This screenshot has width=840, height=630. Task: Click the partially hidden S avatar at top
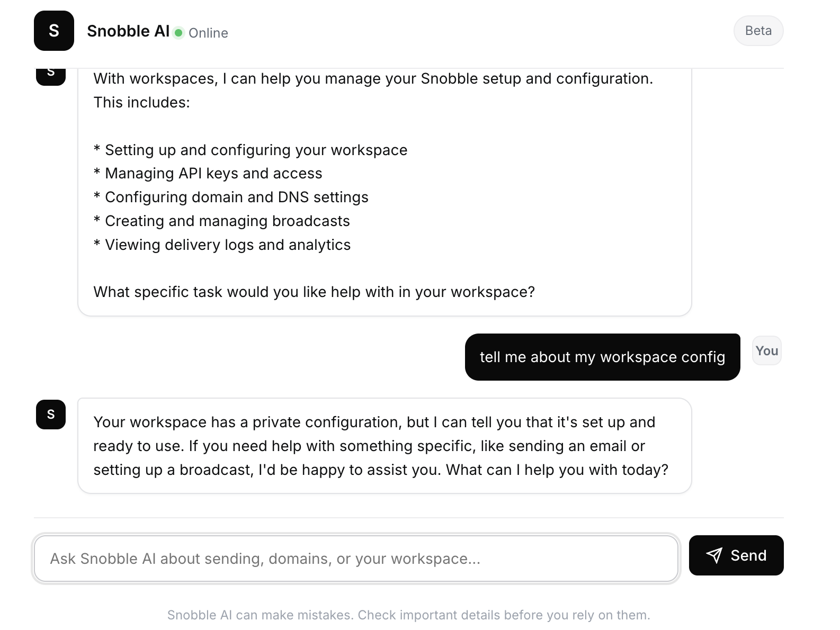51,77
